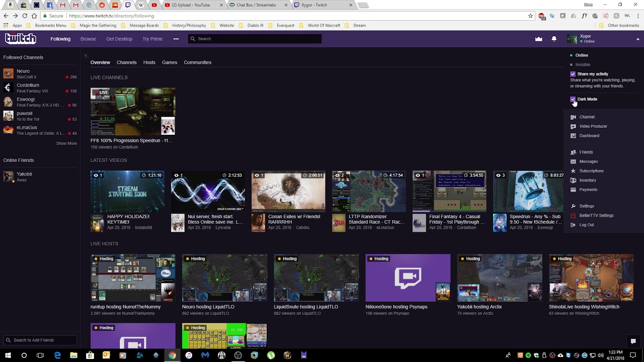Image resolution: width=644 pixels, height=362 pixels.
Task: Open ShinobiLive hosting WishingWitch thumbnail
Action: coord(591,278)
